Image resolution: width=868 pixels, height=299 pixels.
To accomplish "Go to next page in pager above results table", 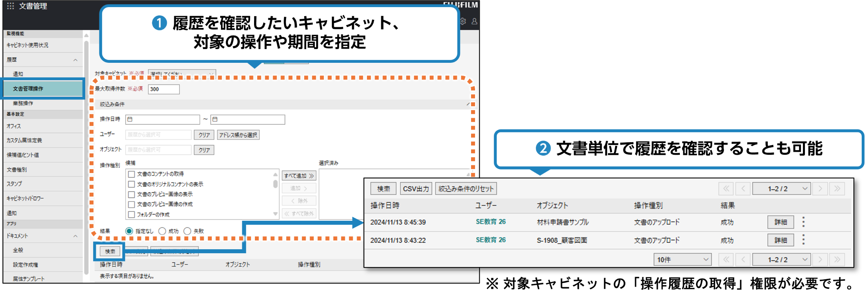I will click(x=820, y=188).
